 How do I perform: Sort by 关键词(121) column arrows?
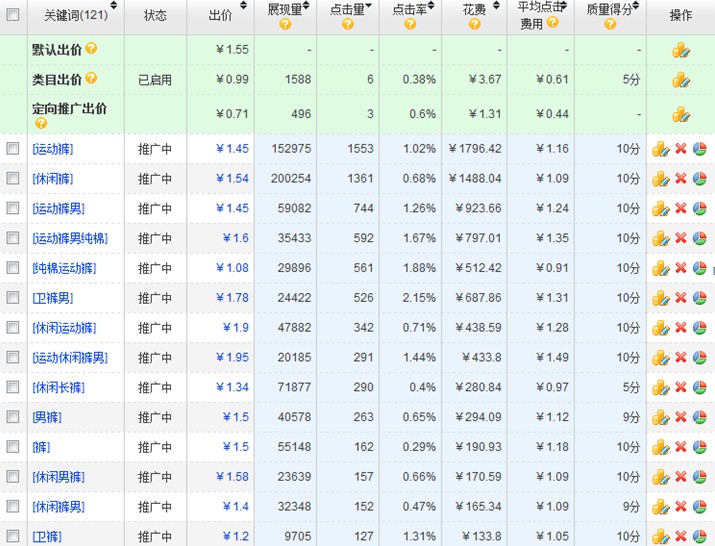click(x=114, y=6)
